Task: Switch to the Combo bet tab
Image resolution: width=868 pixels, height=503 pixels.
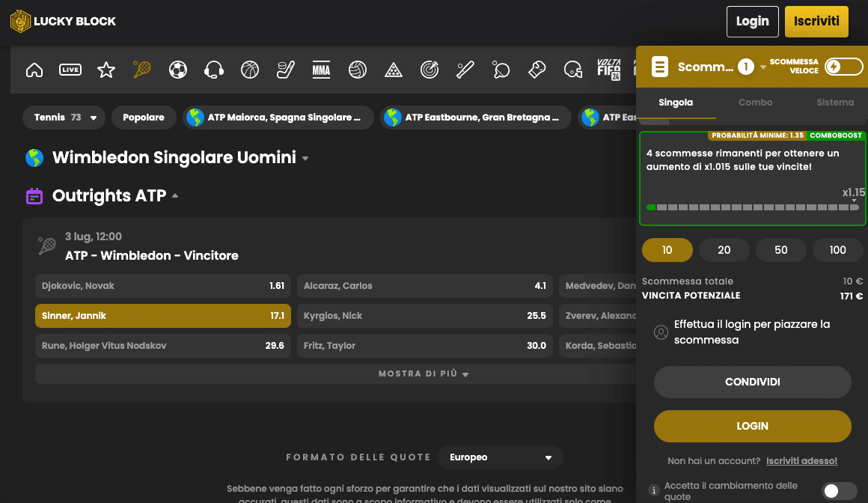Action: tap(755, 103)
